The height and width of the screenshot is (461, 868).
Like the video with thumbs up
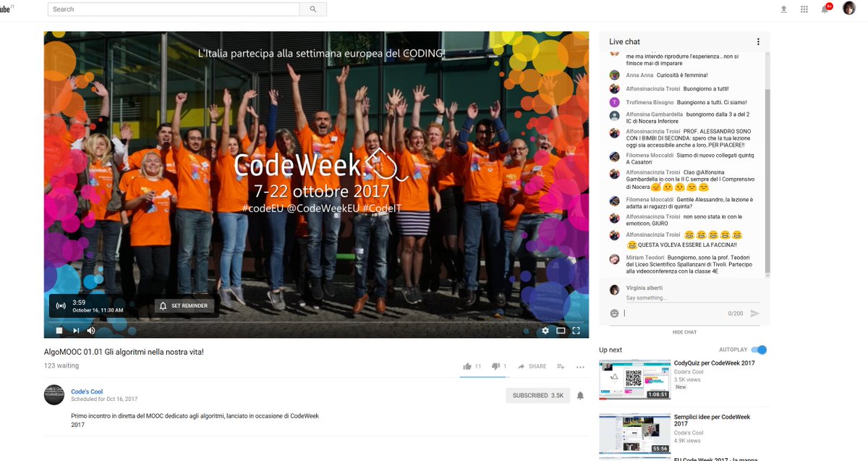(x=467, y=366)
